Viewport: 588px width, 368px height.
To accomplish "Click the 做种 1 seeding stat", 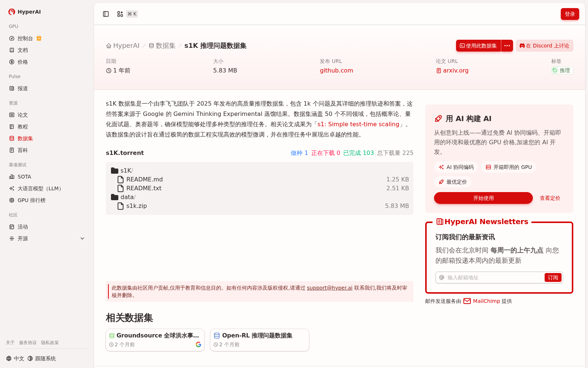I will coord(299,153).
